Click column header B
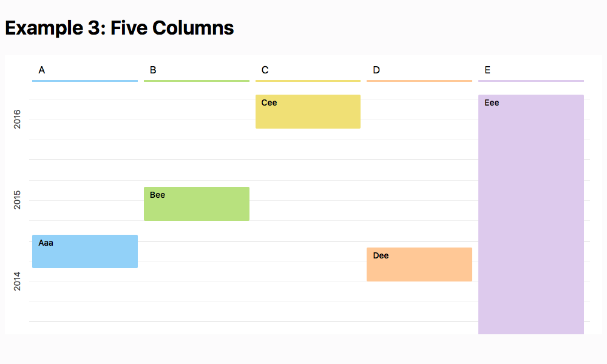The height and width of the screenshot is (364, 607). pyautogui.click(x=153, y=70)
